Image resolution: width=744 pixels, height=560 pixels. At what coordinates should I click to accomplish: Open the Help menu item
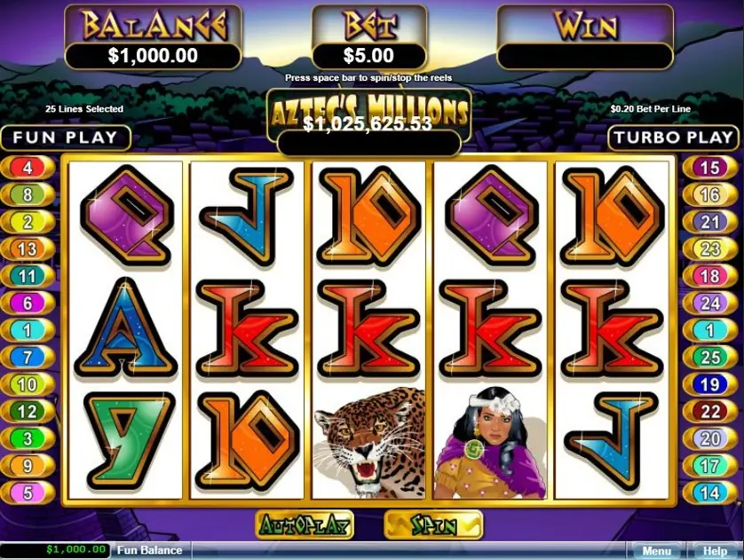coord(715,551)
